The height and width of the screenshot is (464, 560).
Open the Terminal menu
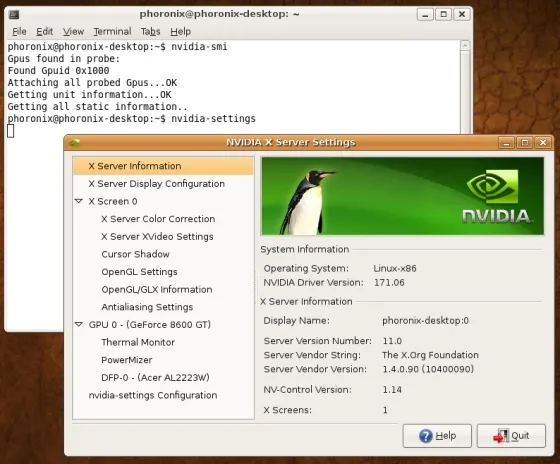[112, 31]
